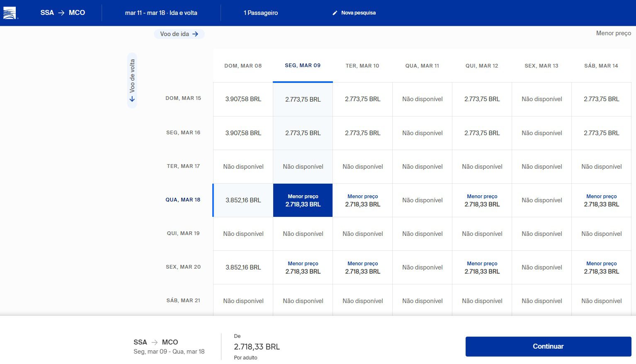Screen dimensions: 636x364
Task: Click the mar 11 - mar 18 dates in header
Action: [161, 13]
